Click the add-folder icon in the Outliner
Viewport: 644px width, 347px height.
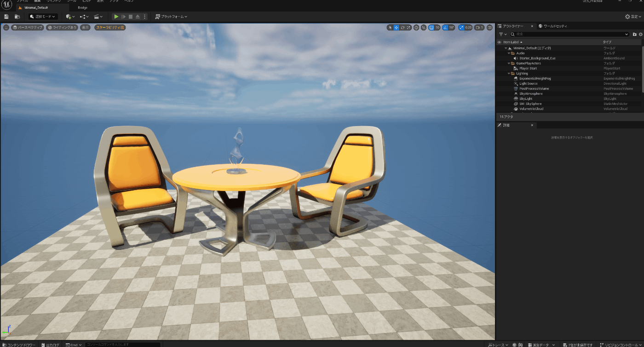pyautogui.click(x=635, y=34)
